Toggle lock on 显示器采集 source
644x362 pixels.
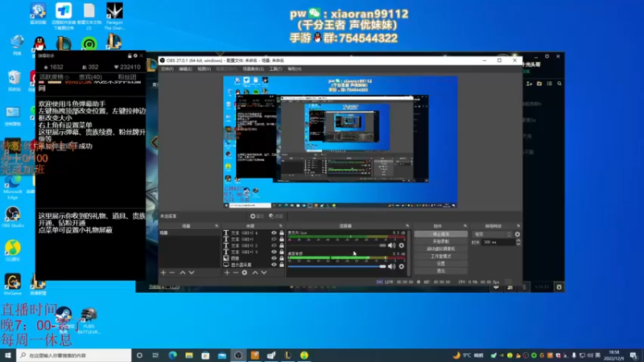(281, 265)
